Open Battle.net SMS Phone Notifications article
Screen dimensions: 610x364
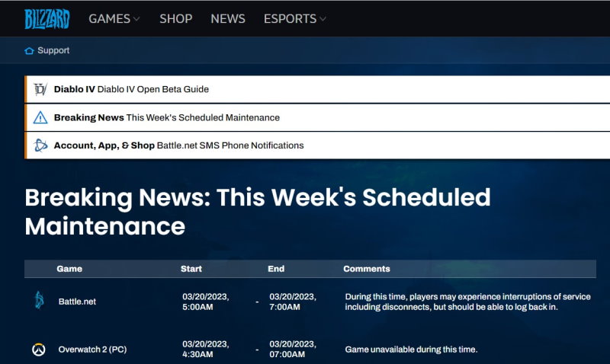[230, 145]
